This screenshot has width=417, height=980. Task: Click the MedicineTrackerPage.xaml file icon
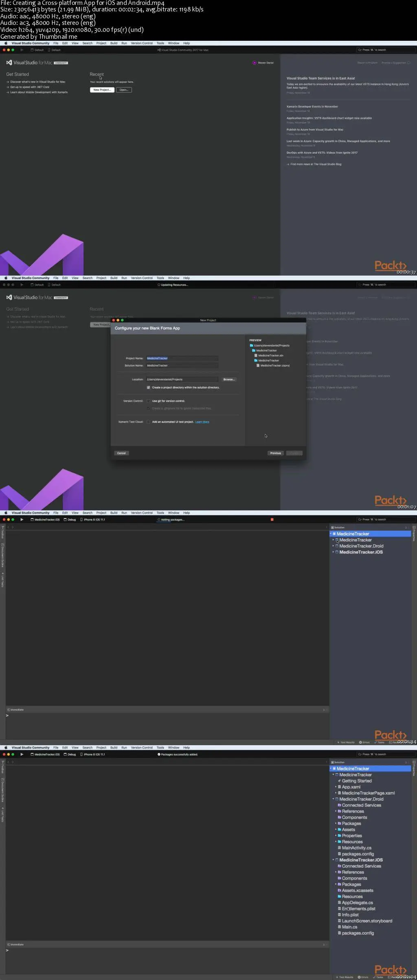pyautogui.click(x=340, y=793)
